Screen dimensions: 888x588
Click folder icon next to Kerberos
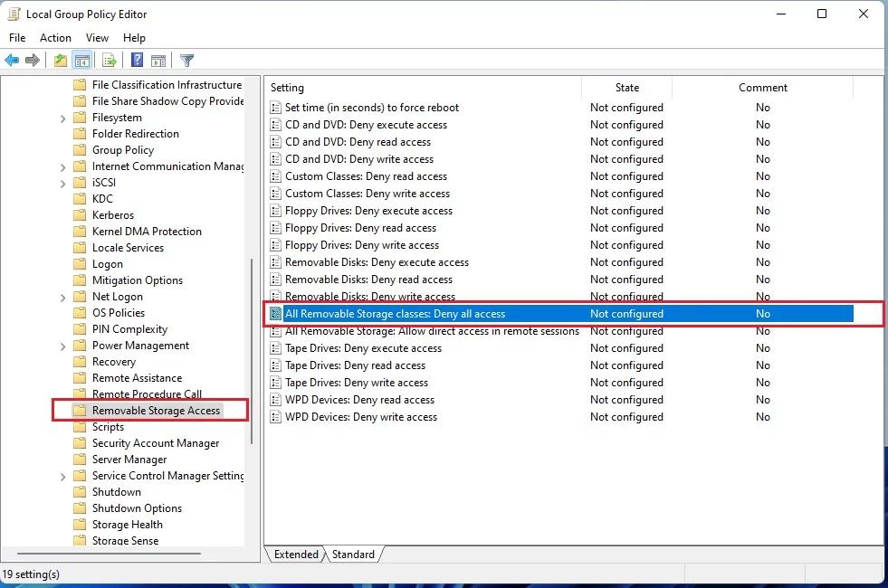tap(80, 215)
